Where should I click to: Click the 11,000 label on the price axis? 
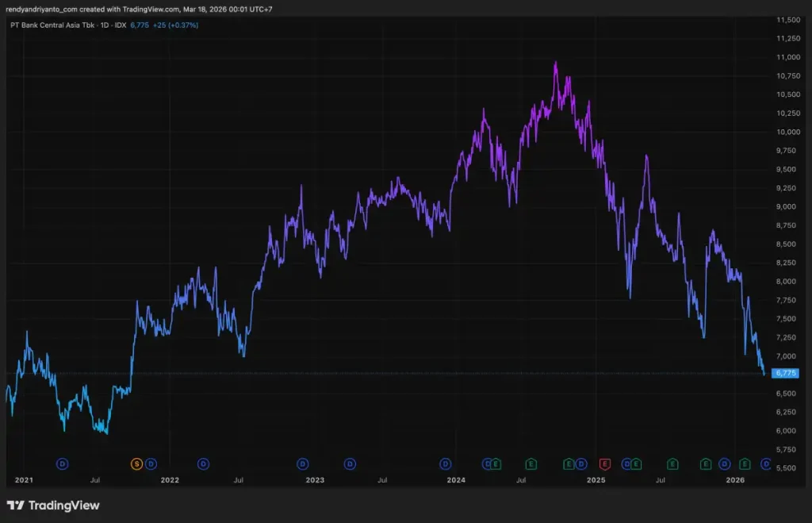tap(787, 57)
